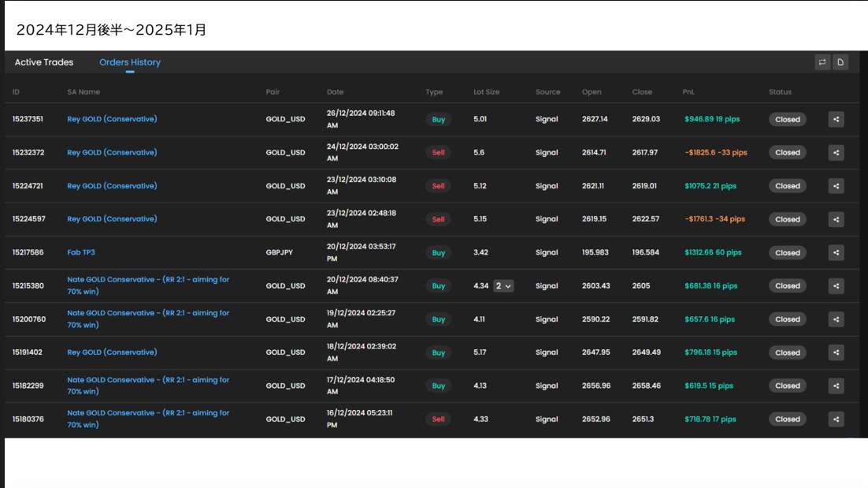The width and height of the screenshot is (868, 488).
Task: Click Closed status badge for order 15224597
Action: point(787,219)
